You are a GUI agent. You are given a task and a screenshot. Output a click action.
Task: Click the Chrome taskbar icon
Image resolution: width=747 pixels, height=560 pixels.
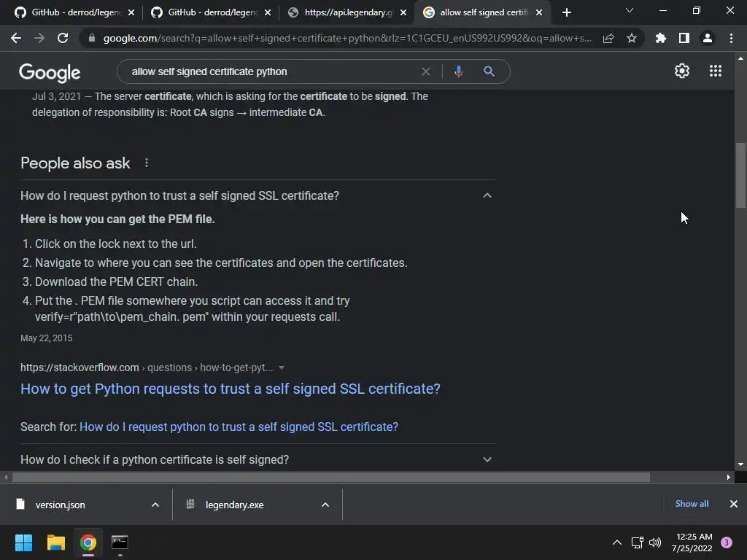pyautogui.click(x=88, y=542)
